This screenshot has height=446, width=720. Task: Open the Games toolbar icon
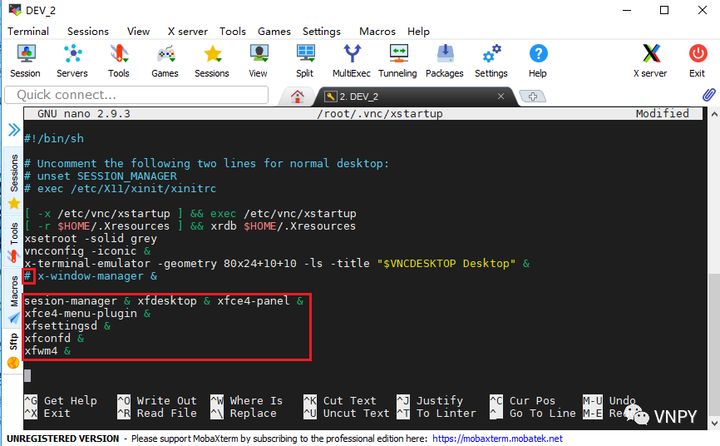coord(165,61)
